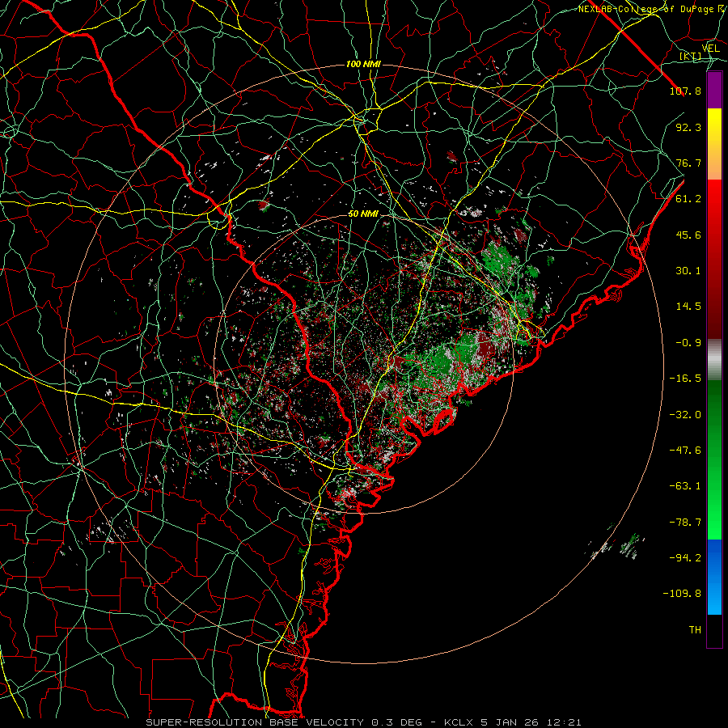The image size is (728, 728).
Task: Click the -78.7 velocity scale value
Action: (x=685, y=523)
